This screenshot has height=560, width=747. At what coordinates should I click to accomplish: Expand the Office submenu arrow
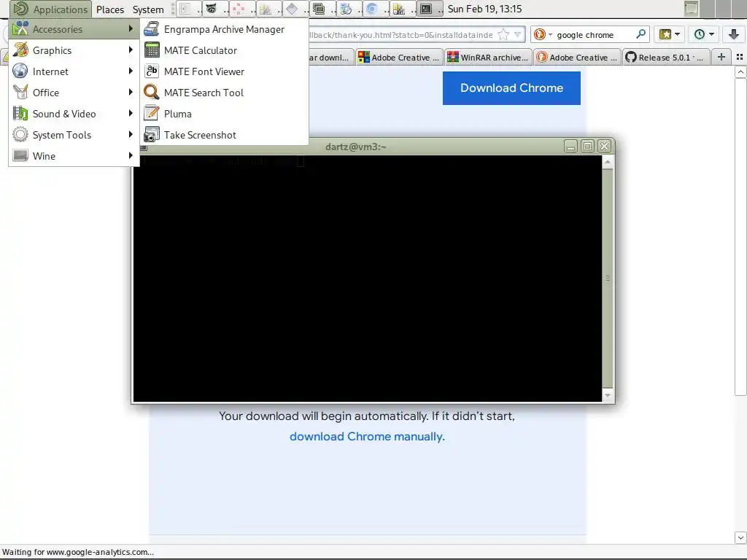131,92
